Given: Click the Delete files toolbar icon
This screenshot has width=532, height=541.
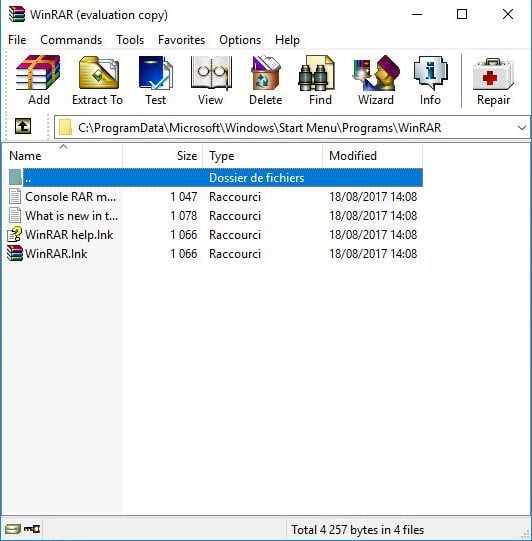Looking at the screenshot, I should coord(266,80).
